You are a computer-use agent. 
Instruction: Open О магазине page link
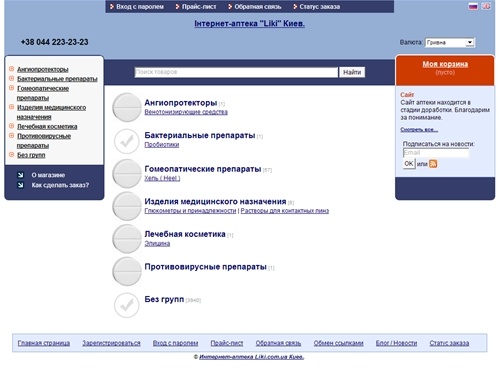pos(48,175)
